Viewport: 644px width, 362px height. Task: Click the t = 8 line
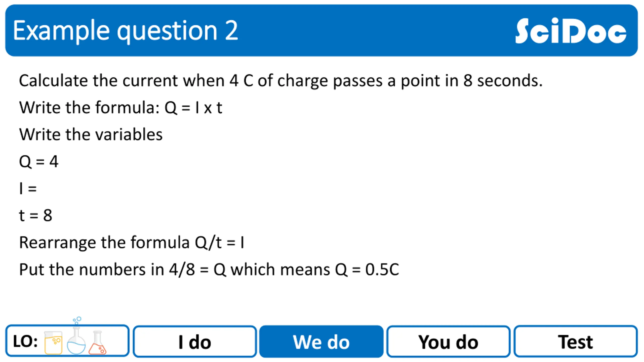35,215
